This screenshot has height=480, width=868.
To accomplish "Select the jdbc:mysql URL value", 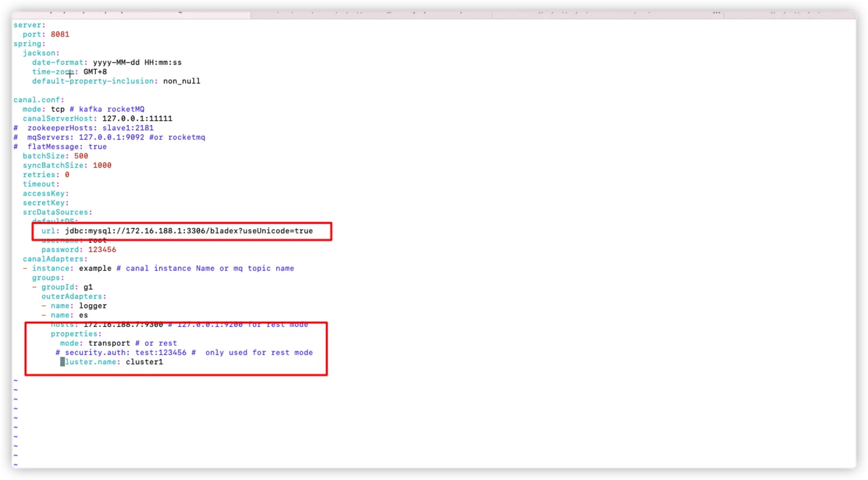I will [x=189, y=231].
